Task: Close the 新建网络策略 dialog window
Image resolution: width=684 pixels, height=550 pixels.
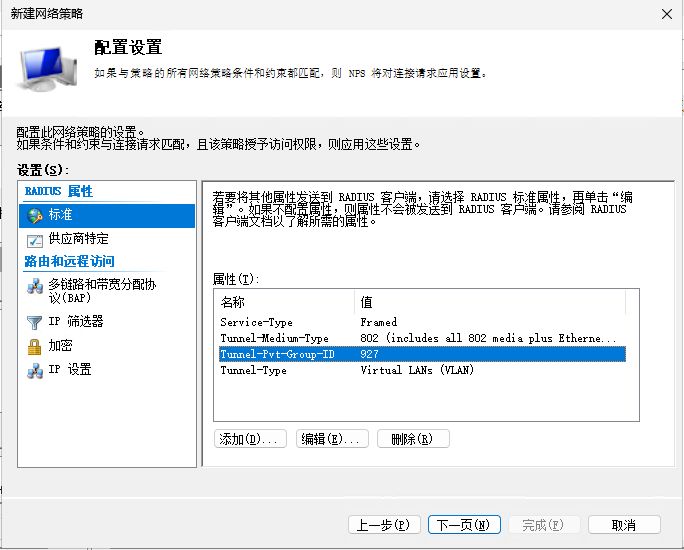Action: (x=665, y=13)
